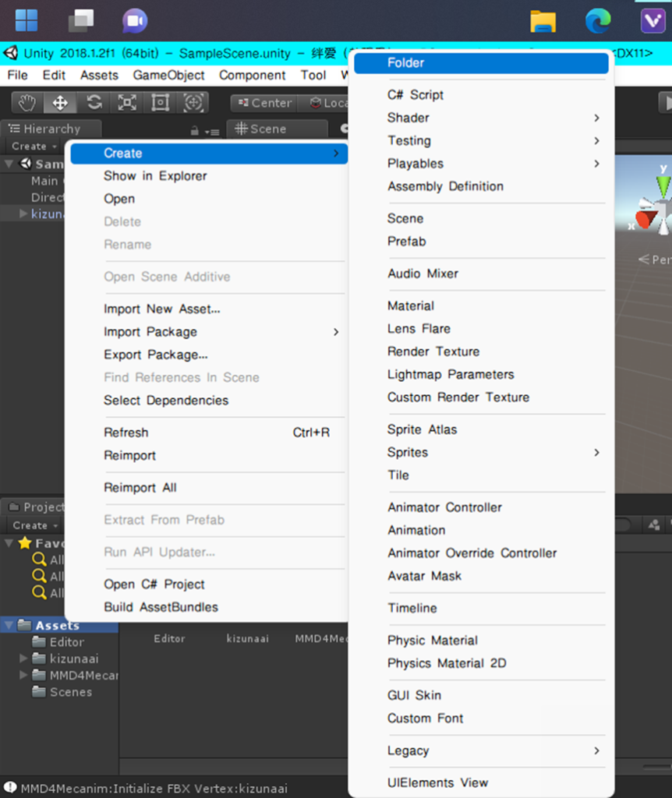Click Refresh in the context menu
Viewport: 672px width, 798px height.
pyautogui.click(x=126, y=433)
